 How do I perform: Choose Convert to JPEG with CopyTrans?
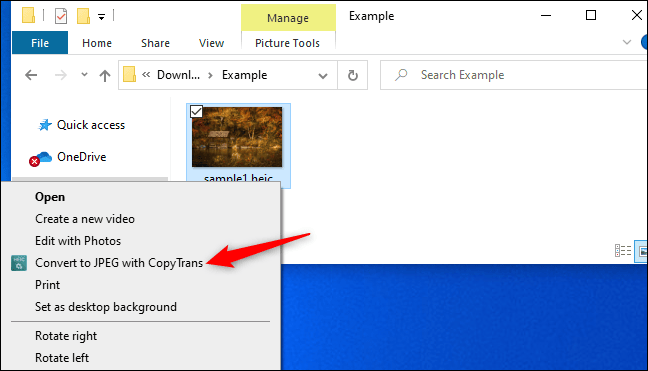[119, 263]
